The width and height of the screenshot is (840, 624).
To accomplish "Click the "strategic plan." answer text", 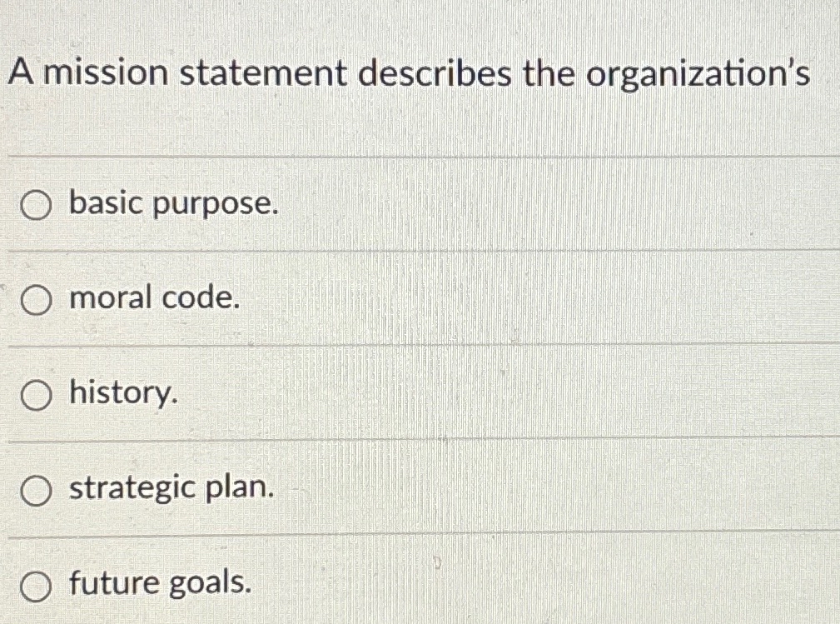I will 172,489.
